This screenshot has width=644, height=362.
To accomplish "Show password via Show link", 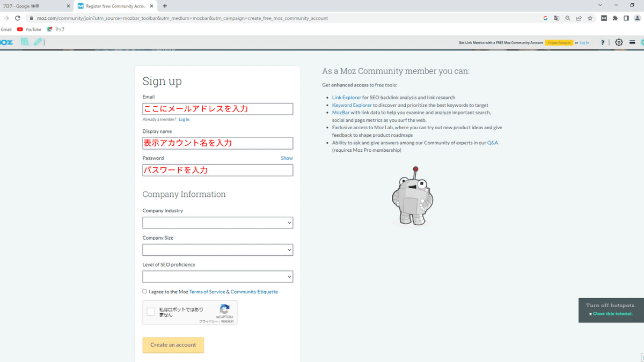I will pyautogui.click(x=287, y=158).
